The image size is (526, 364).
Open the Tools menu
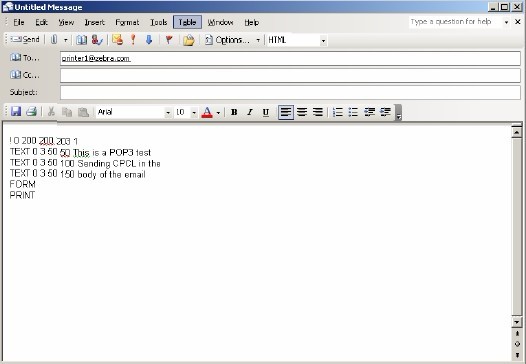pos(159,22)
